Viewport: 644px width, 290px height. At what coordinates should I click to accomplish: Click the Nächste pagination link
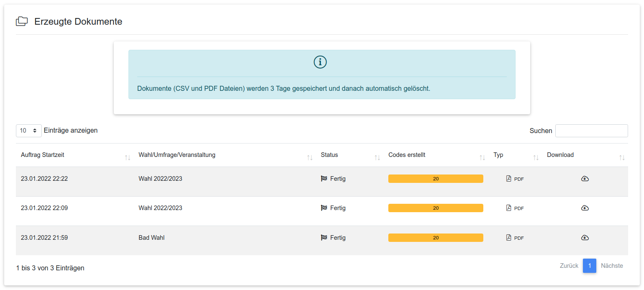(612, 266)
